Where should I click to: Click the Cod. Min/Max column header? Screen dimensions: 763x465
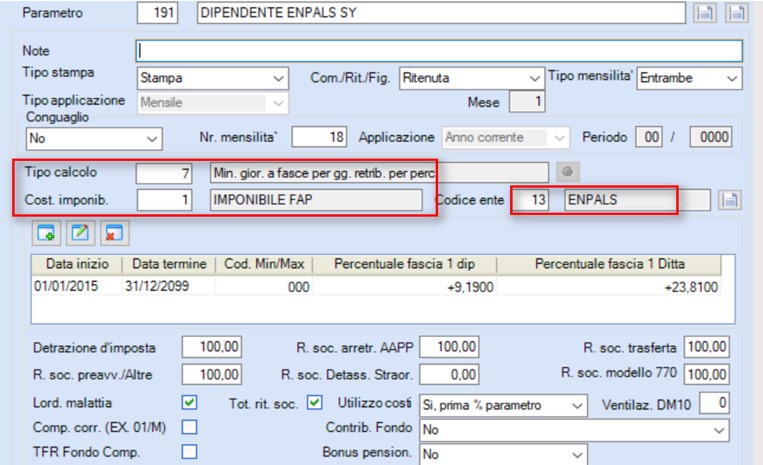264,264
